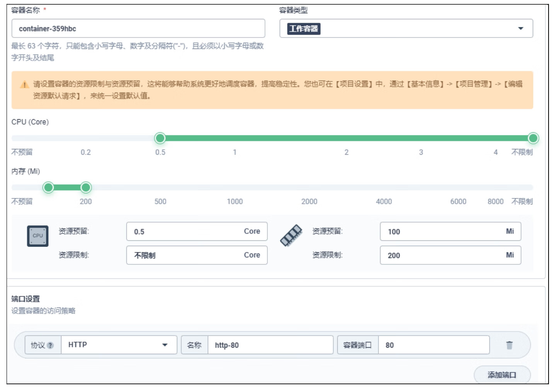Open the container type dropdown

[x=520, y=29]
